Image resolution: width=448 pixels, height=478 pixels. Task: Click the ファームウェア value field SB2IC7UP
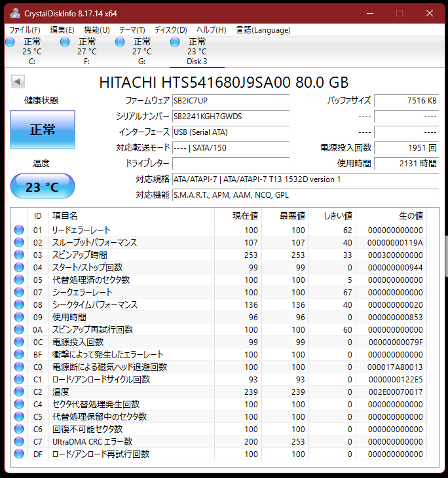[230, 101]
